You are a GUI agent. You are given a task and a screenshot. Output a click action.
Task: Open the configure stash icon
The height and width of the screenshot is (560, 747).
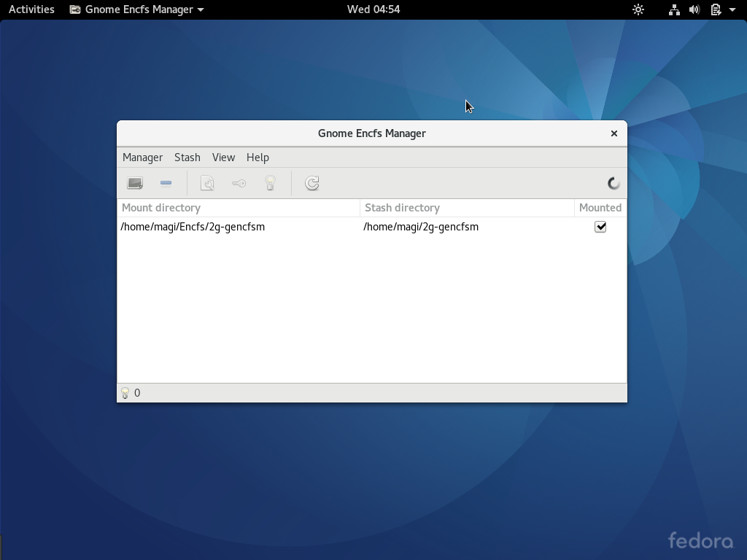(207, 183)
